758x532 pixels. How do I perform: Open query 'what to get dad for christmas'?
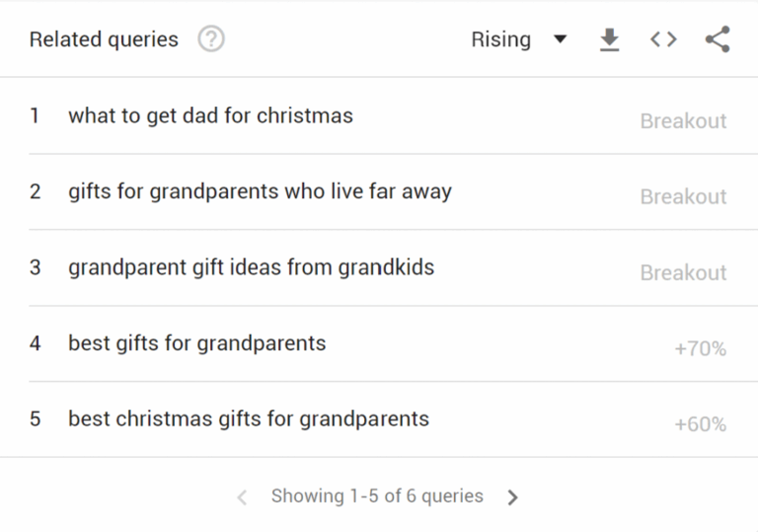210,115
